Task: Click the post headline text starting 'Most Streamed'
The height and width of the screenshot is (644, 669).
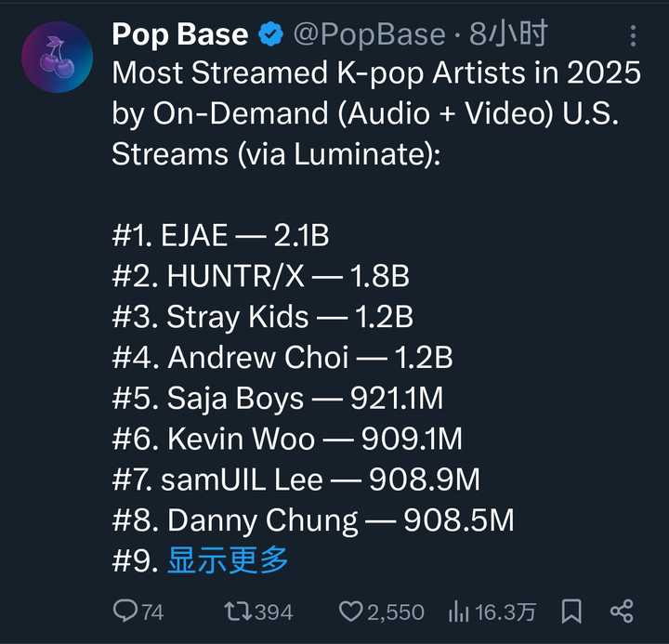Action: [376, 112]
